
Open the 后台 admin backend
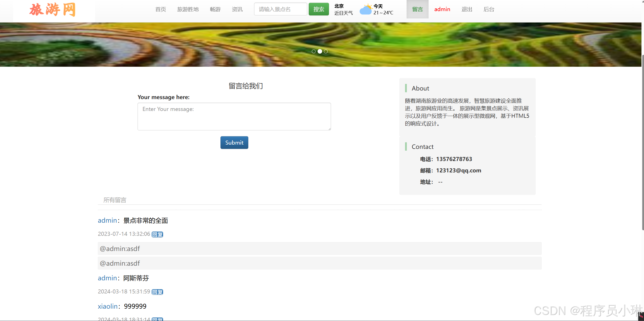click(x=488, y=9)
